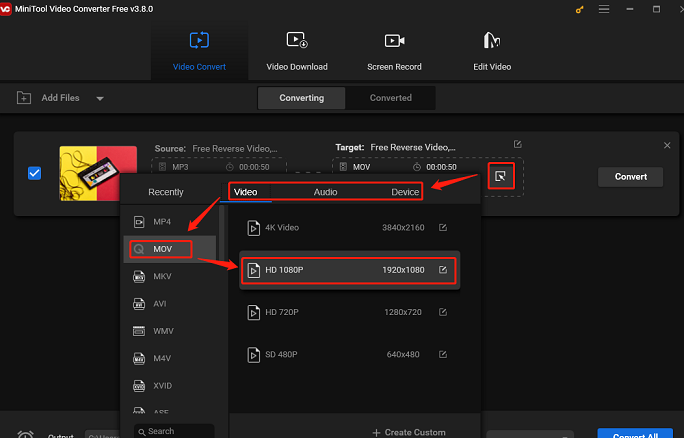Image resolution: width=684 pixels, height=438 pixels.
Task: Click the AVI format file icon
Action: (139, 304)
